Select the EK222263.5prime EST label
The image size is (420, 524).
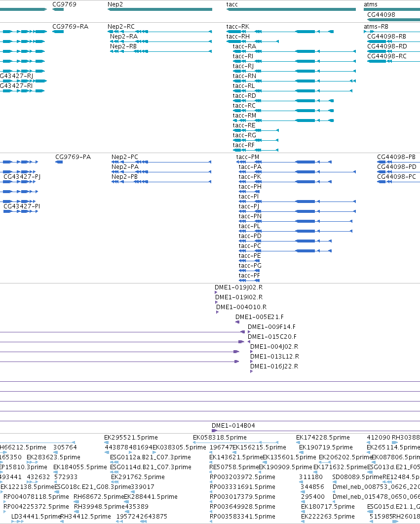click(x=328, y=516)
